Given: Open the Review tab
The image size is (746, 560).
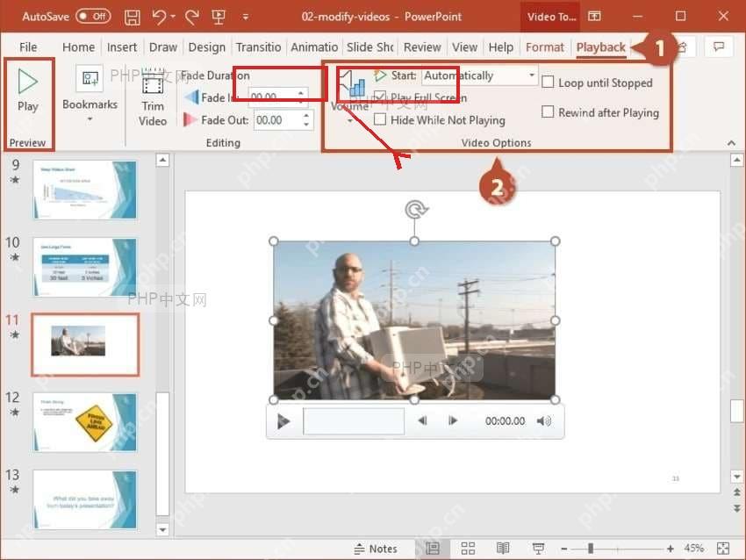Looking at the screenshot, I should click(x=422, y=47).
